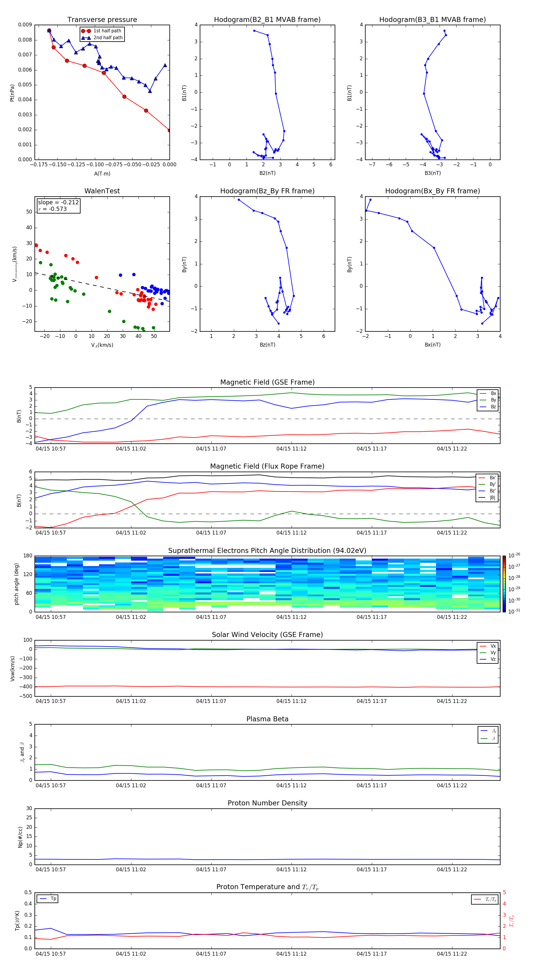Click the "Solar Wind Velocity (GSE Frame)" title

click(x=267, y=635)
